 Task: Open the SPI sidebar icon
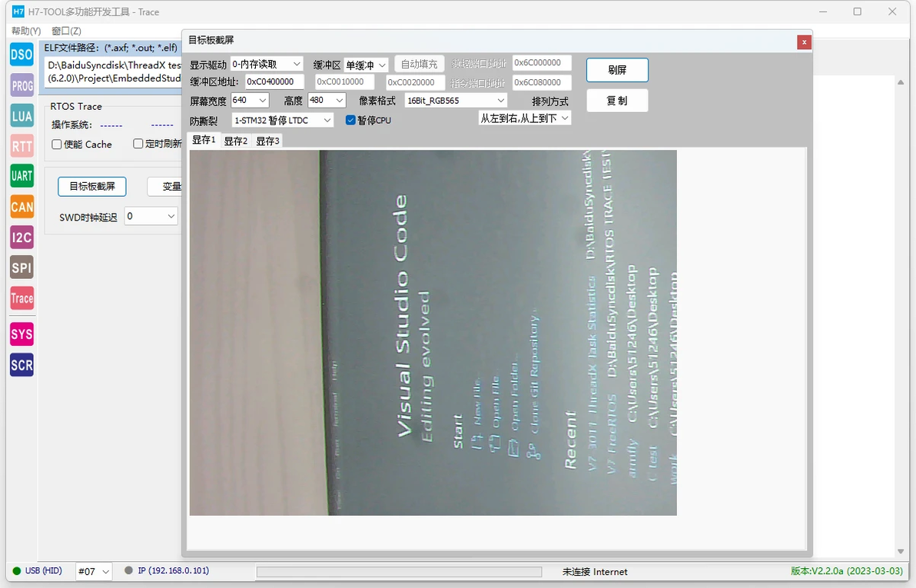pyautogui.click(x=22, y=267)
